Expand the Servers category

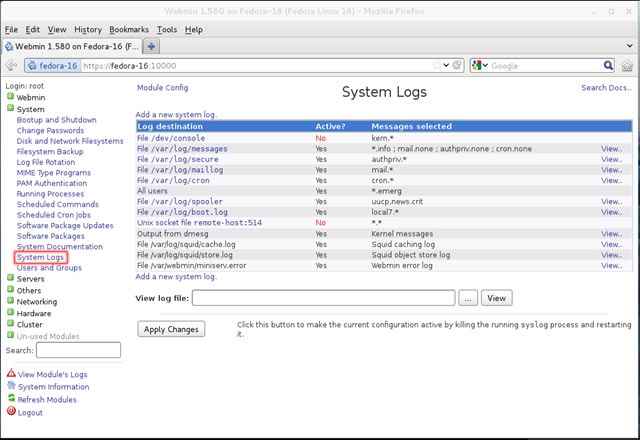[x=10, y=278]
